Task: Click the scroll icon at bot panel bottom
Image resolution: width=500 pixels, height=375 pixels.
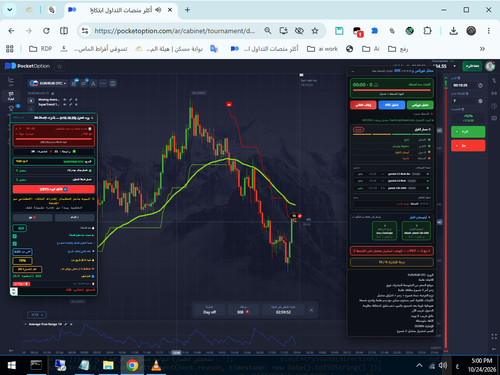Action: pos(14,291)
